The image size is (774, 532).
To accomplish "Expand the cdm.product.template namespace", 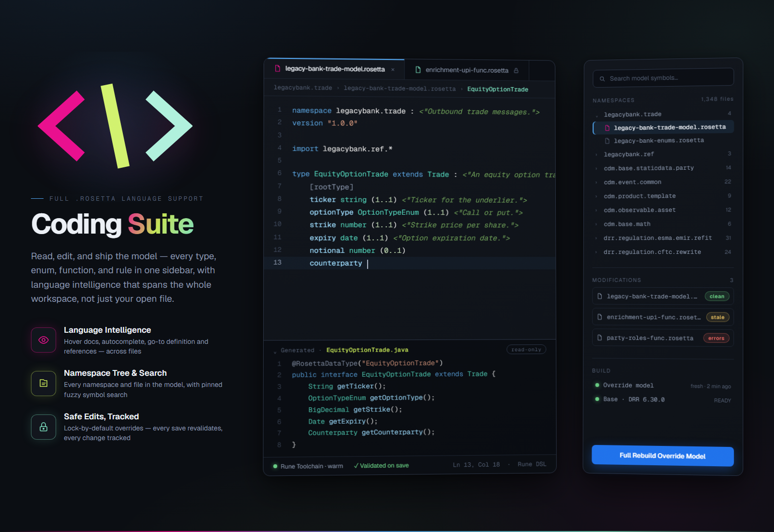I will (596, 197).
